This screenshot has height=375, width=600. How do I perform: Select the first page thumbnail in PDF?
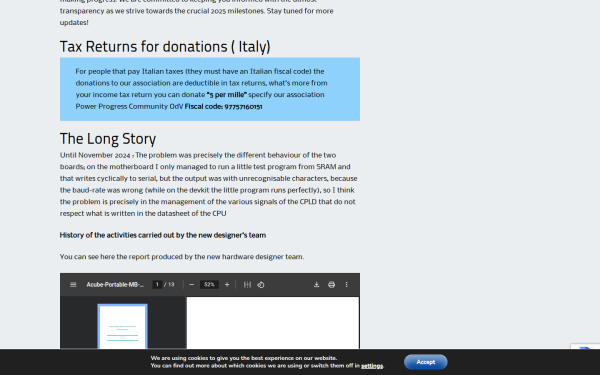click(x=122, y=326)
